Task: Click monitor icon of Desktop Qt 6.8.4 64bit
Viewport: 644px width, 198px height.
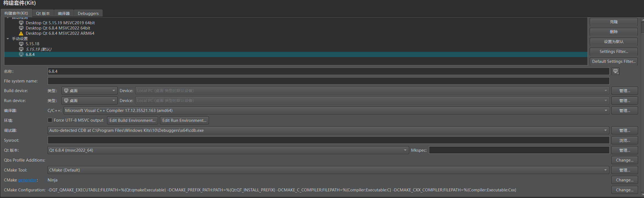Action: [21, 28]
